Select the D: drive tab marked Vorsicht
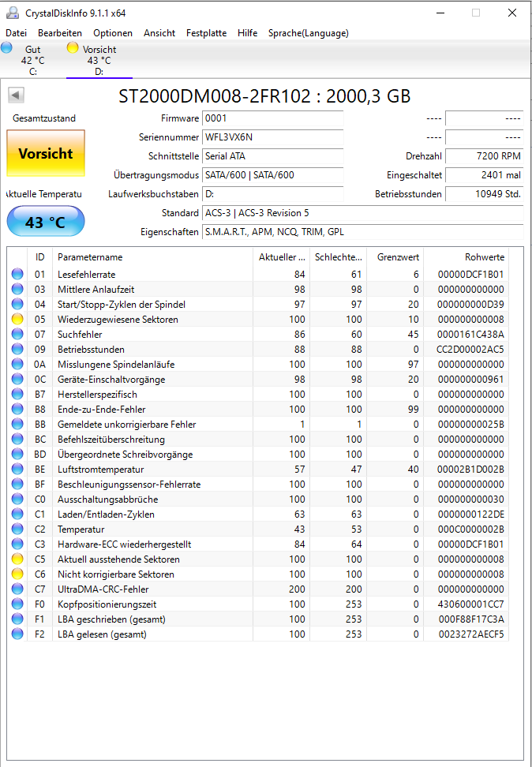 pos(99,60)
